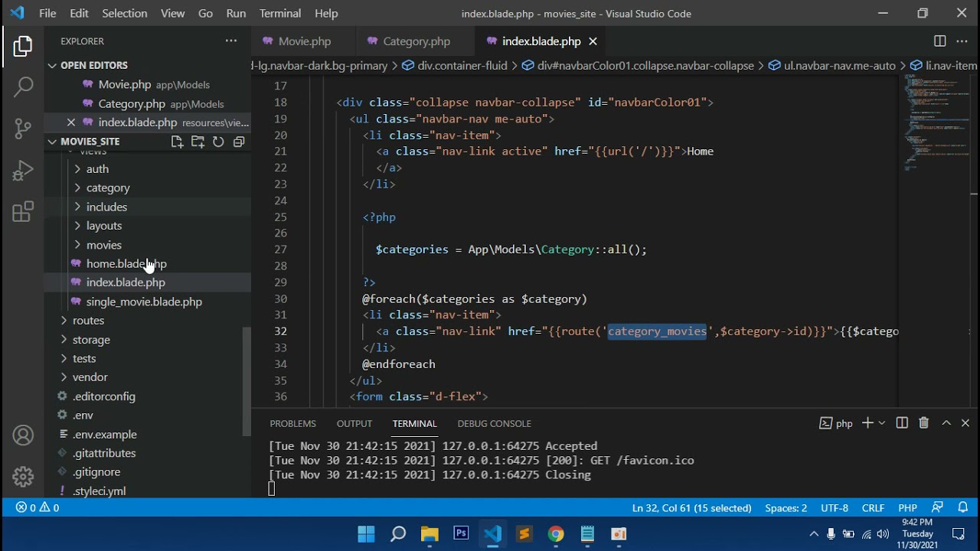This screenshot has width=980, height=551.
Task: Refresh the MOVIES_SITE explorer
Action: click(218, 142)
